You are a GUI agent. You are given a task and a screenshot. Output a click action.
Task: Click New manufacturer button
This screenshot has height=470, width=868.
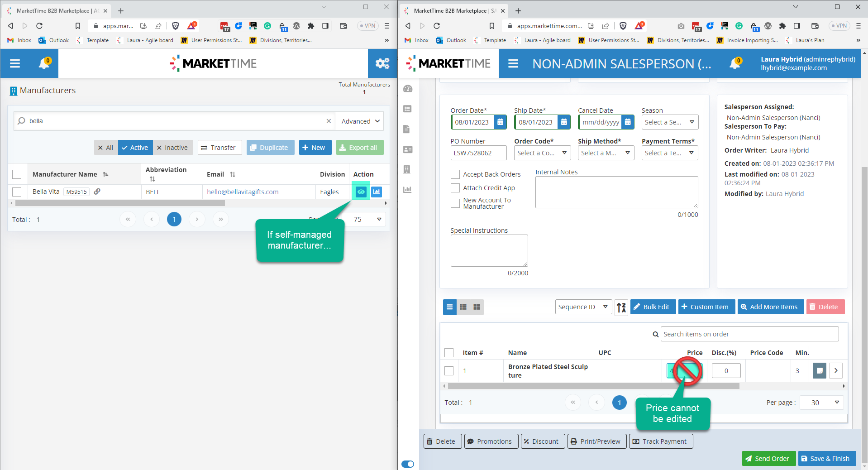[315, 148]
